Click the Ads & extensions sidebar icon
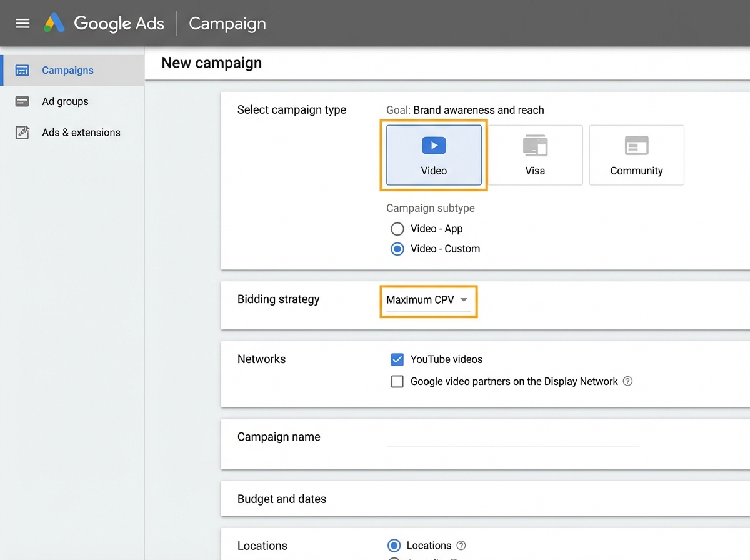 pyautogui.click(x=21, y=132)
